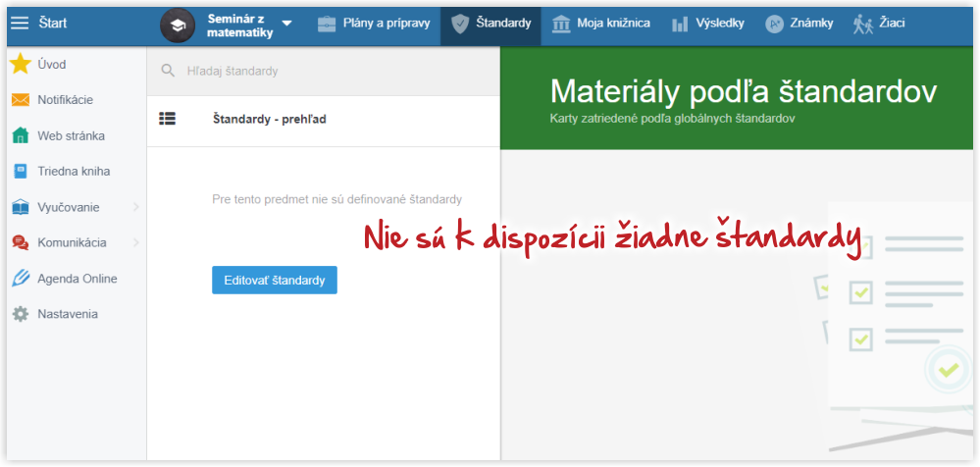Focus the Hľadaj štandardy search field

point(324,71)
